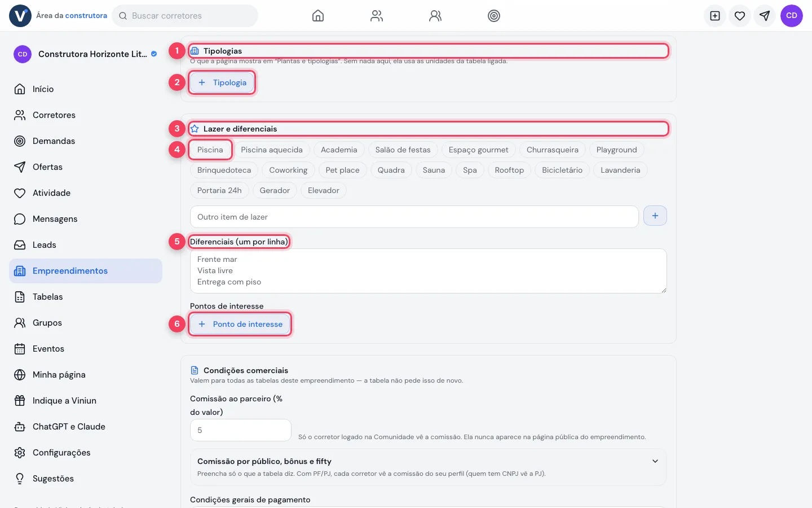Screen dimensions: 812x508
Task: Toggle the Pet place chip
Action: pyautogui.click(x=342, y=170)
